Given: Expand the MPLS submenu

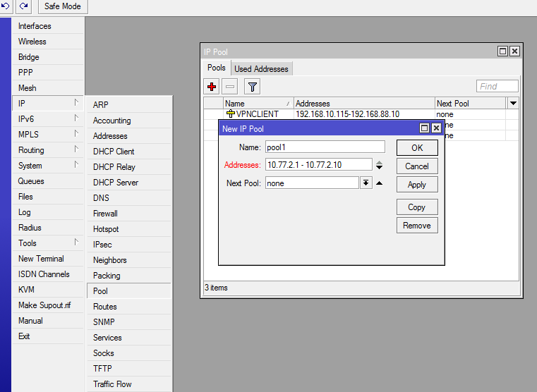Looking at the screenshot, I should point(48,135).
